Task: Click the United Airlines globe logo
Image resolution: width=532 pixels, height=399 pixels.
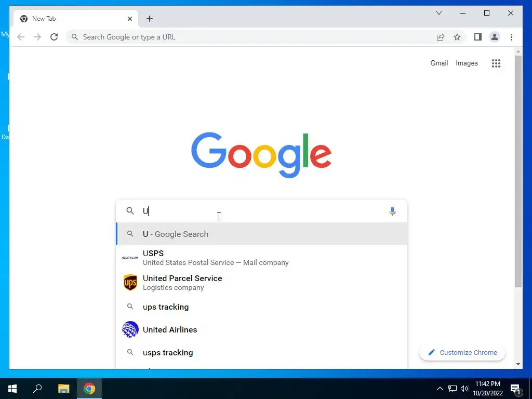Action: [x=130, y=329]
